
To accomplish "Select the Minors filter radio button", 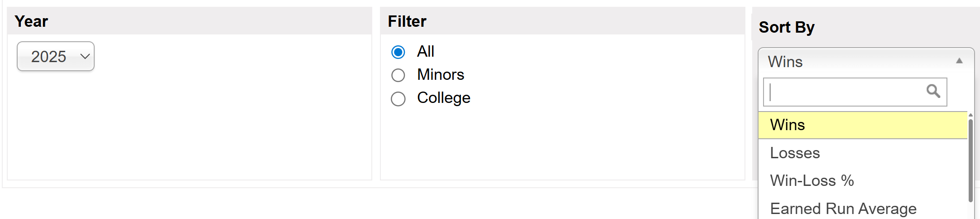I will pos(398,75).
